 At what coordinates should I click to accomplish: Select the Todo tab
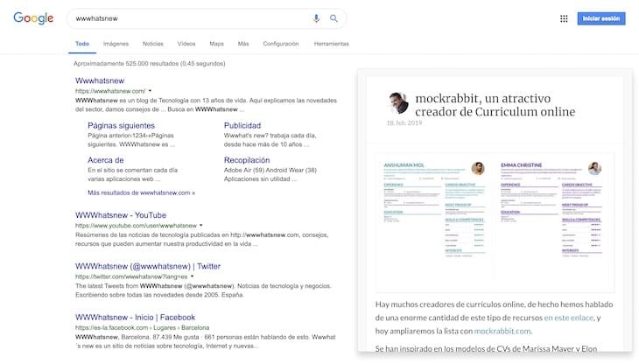click(x=82, y=44)
